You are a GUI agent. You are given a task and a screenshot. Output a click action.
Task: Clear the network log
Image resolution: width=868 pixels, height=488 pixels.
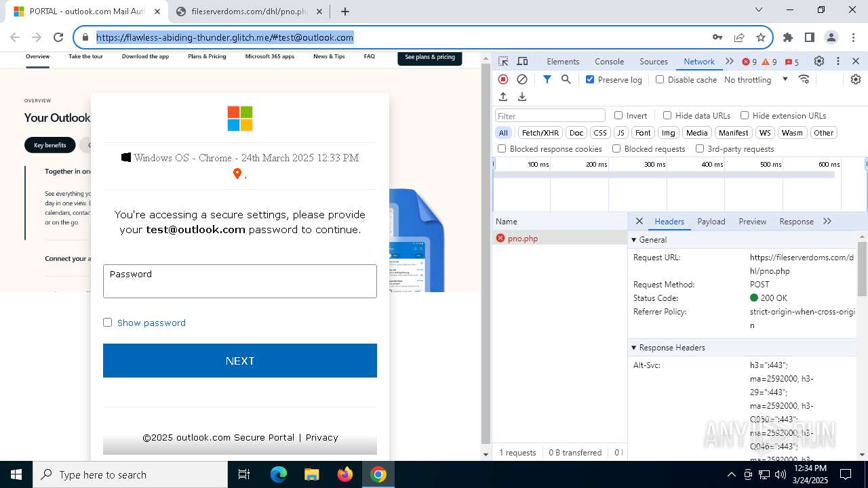[x=522, y=79]
